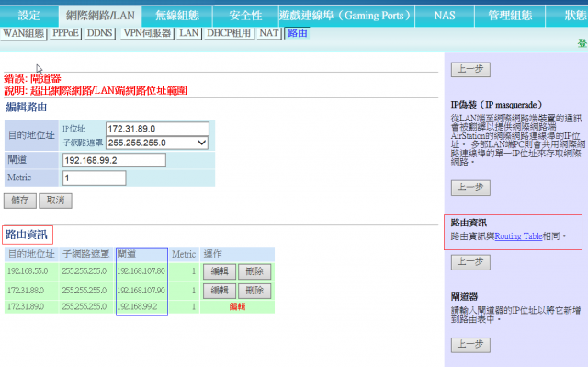Open the NAT sub-tab
The height and width of the screenshot is (367, 588).
point(269,33)
